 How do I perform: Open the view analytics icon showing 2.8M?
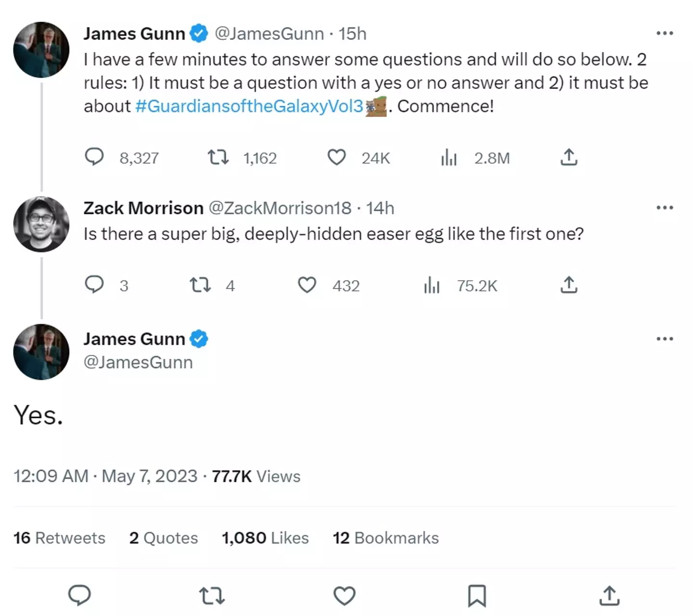click(449, 157)
